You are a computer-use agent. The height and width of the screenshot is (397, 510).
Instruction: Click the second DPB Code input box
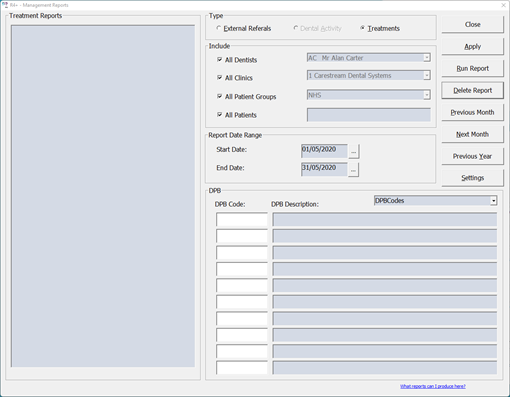(x=242, y=236)
